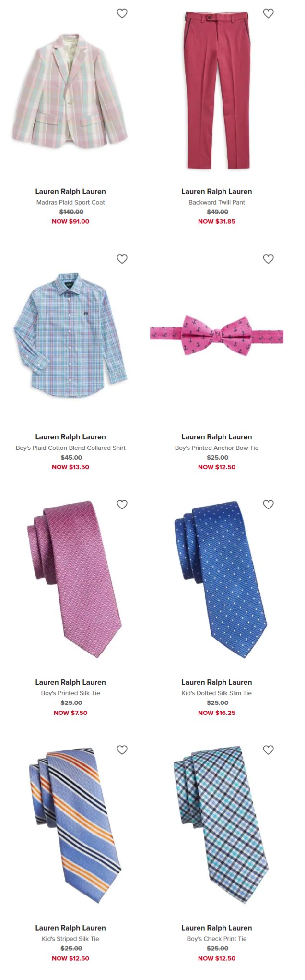View the red twill pants image
The width and height of the screenshot is (305, 980).
(217, 90)
